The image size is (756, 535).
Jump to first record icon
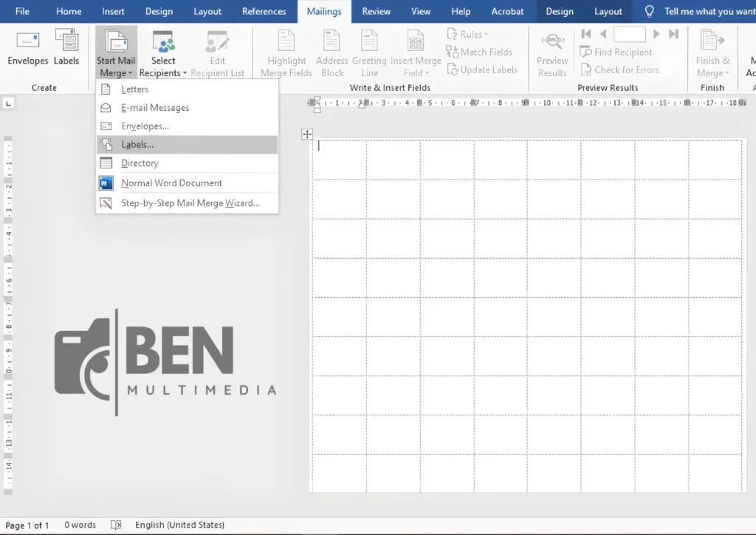(x=586, y=34)
